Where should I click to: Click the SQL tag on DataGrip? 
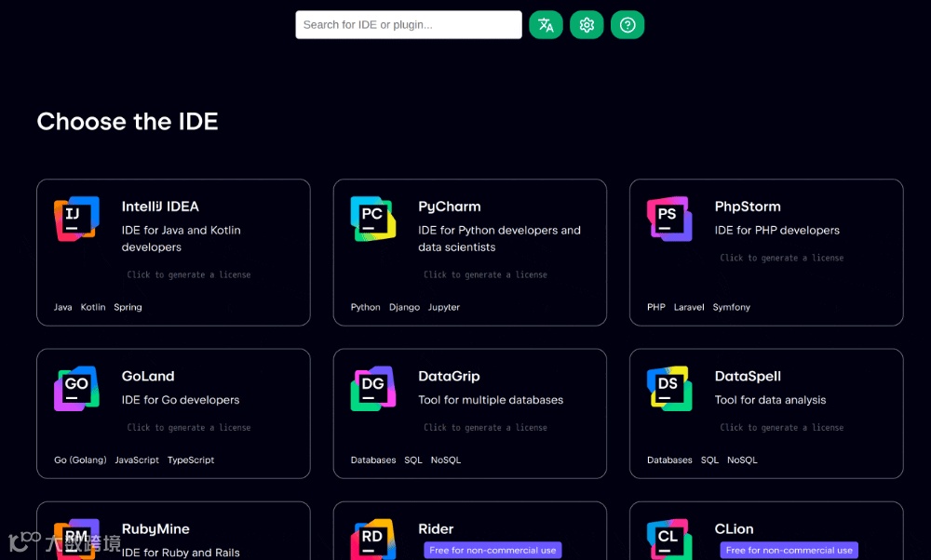(x=413, y=460)
